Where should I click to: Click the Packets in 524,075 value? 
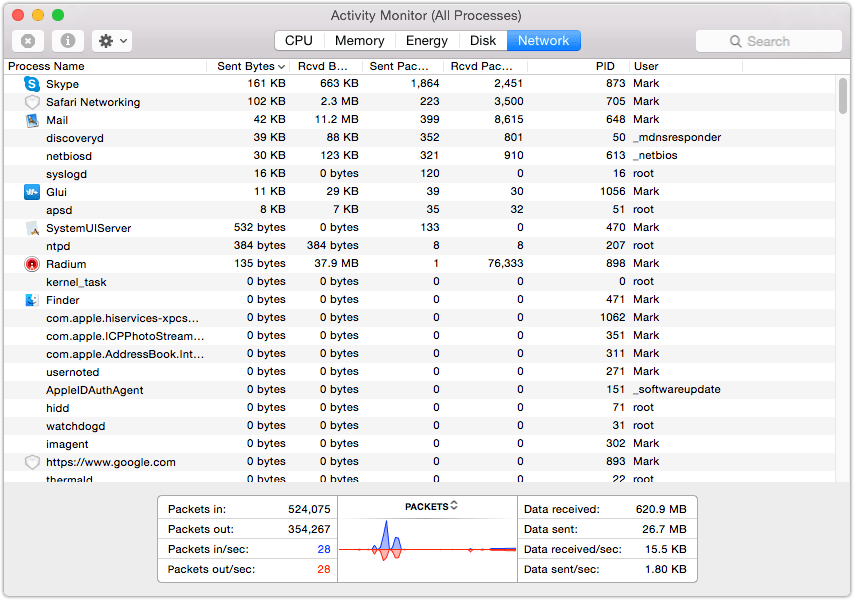tap(309, 509)
